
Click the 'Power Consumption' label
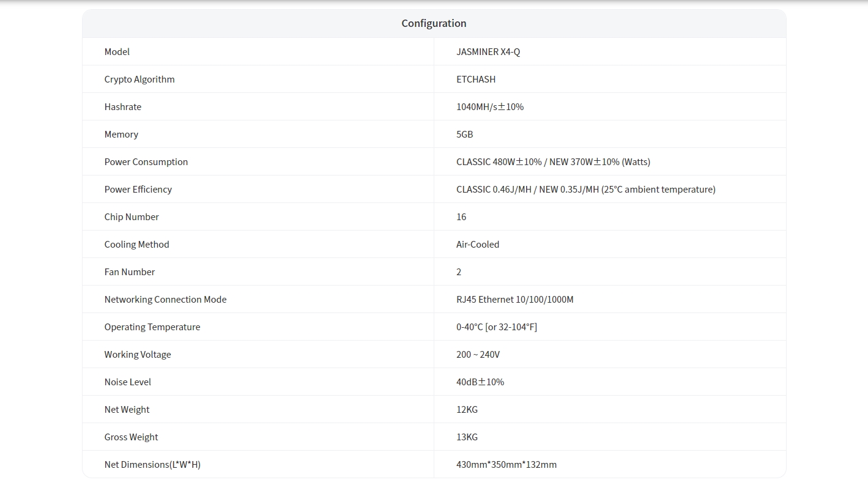(146, 162)
